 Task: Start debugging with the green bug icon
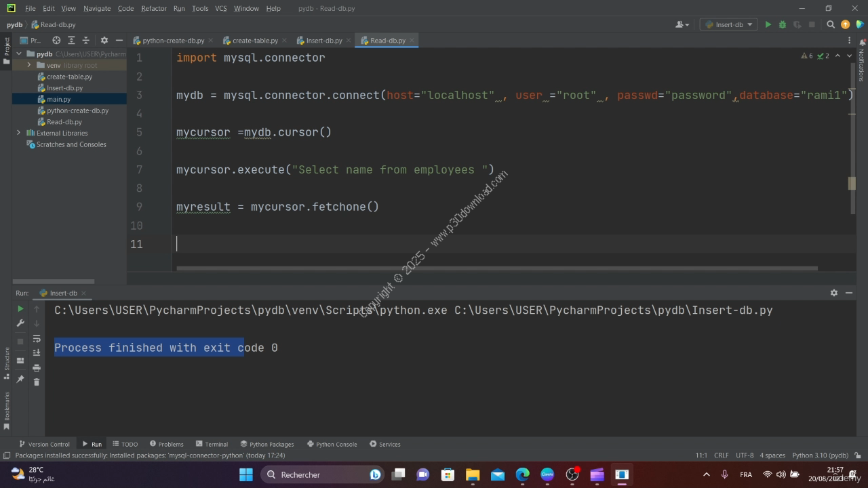[x=782, y=24]
